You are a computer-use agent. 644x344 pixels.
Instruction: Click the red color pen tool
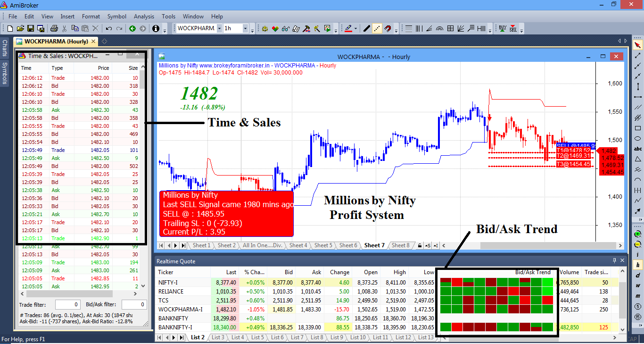tap(348, 28)
